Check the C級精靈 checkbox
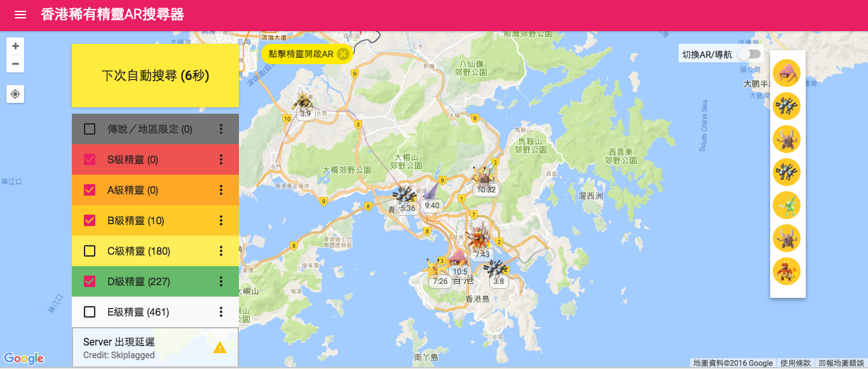 pos(90,251)
